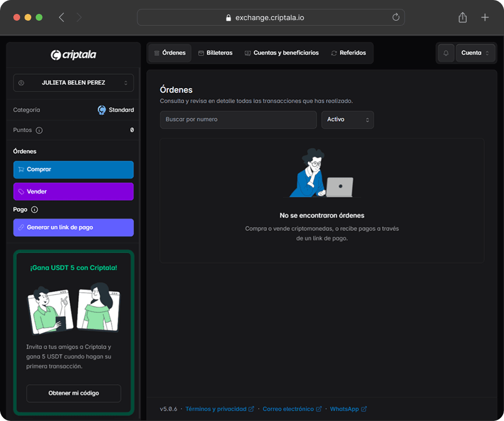Image resolution: width=504 pixels, height=421 pixels.
Task: Switch to the Cuentas y beneficiarios tab
Action: (x=282, y=52)
